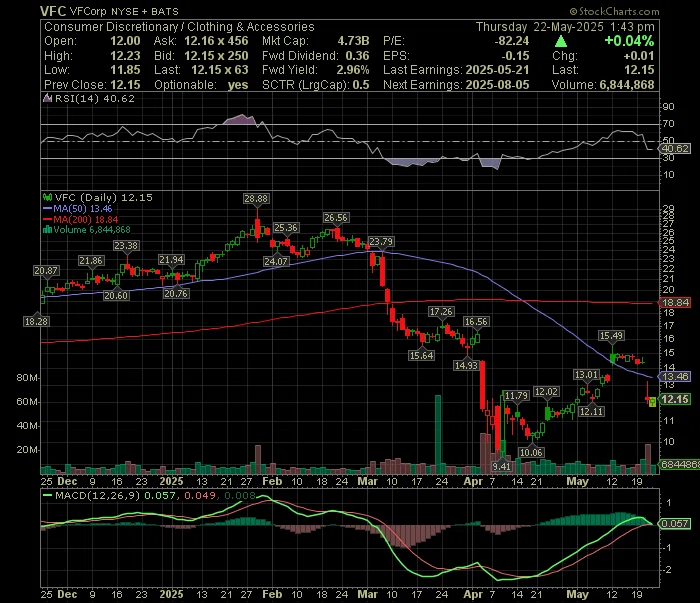Click the +0.04% percent change value
This screenshot has width=700, height=603.
pos(629,41)
